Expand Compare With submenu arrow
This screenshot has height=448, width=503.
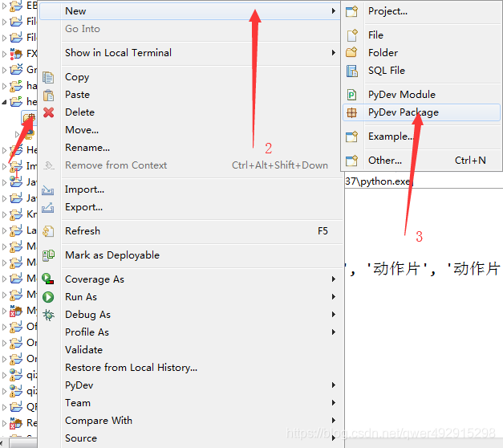(x=334, y=421)
